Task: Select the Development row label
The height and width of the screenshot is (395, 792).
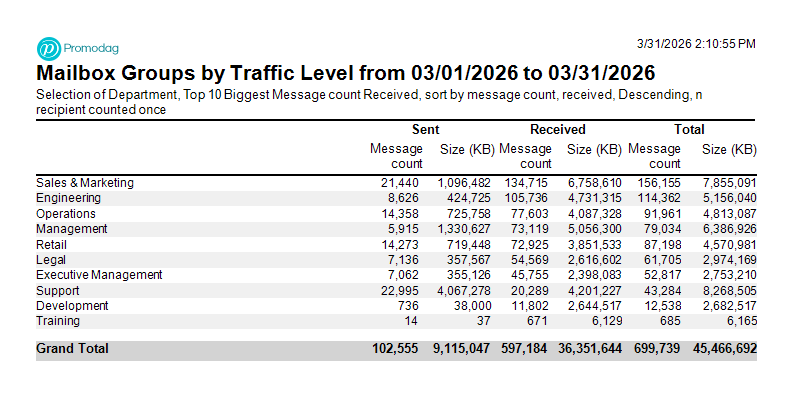Action: (x=72, y=306)
